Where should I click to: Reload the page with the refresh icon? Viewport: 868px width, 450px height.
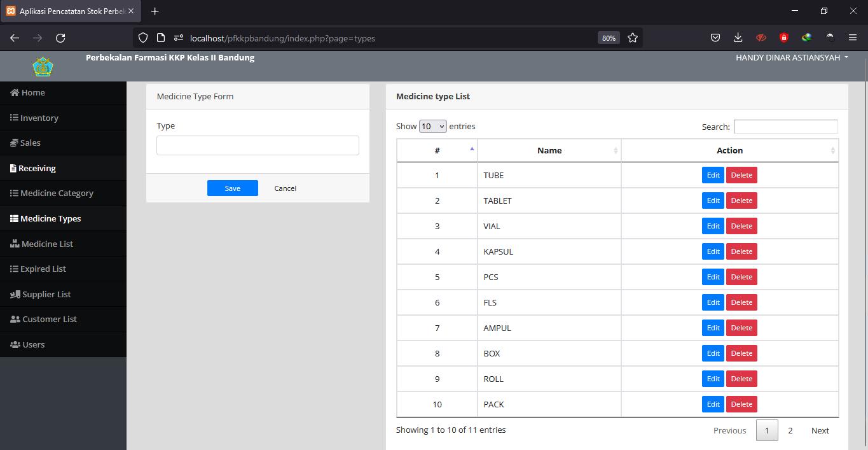[x=60, y=38]
